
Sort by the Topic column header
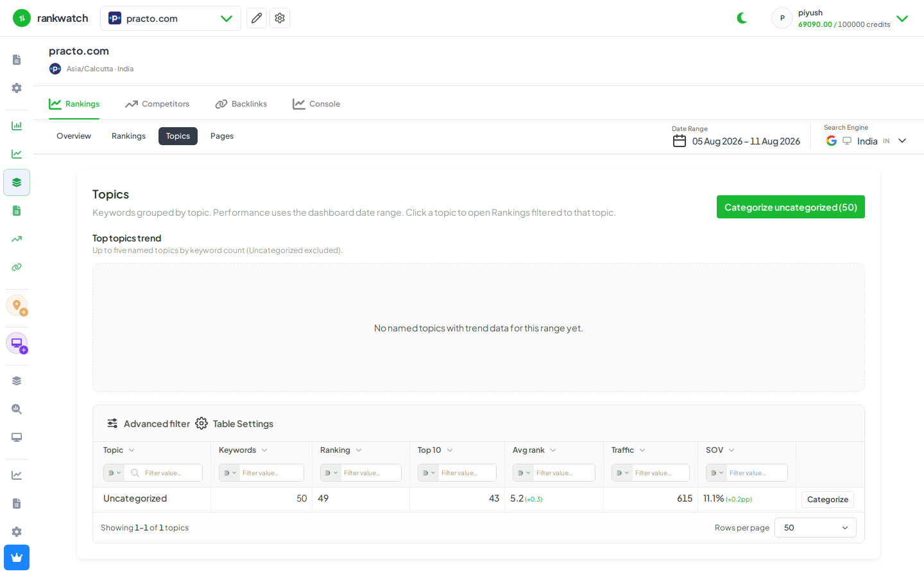point(119,450)
